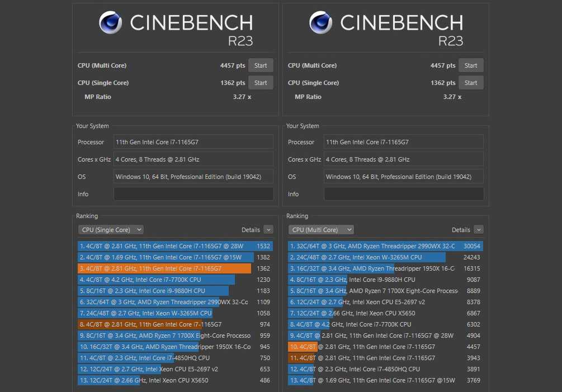Viewport: 562px width, 392px height.
Task: Expand Details arrow in Single Core ranking
Action: tap(268, 230)
